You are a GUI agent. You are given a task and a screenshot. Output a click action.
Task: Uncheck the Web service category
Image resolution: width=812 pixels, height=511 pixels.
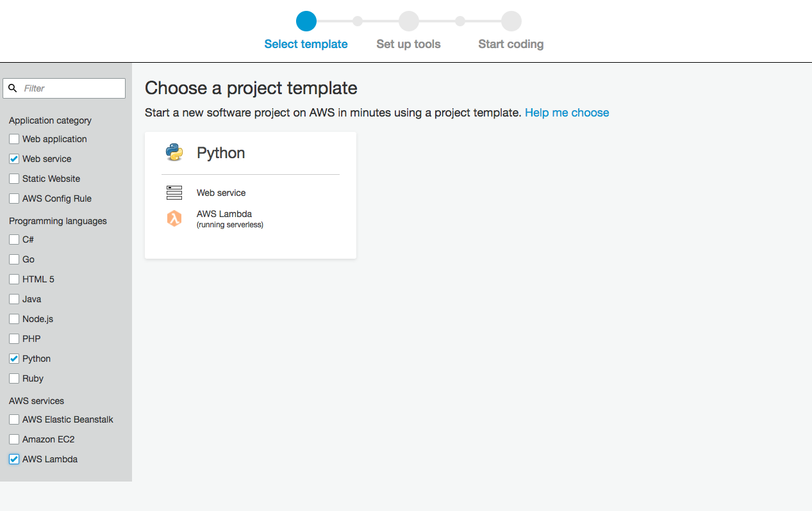14,159
